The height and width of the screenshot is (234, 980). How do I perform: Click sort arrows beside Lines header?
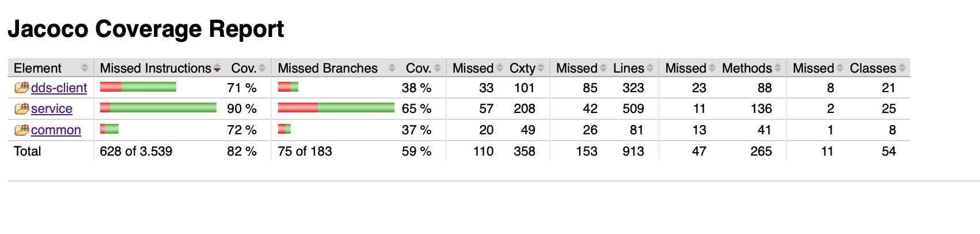click(x=650, y=68)
